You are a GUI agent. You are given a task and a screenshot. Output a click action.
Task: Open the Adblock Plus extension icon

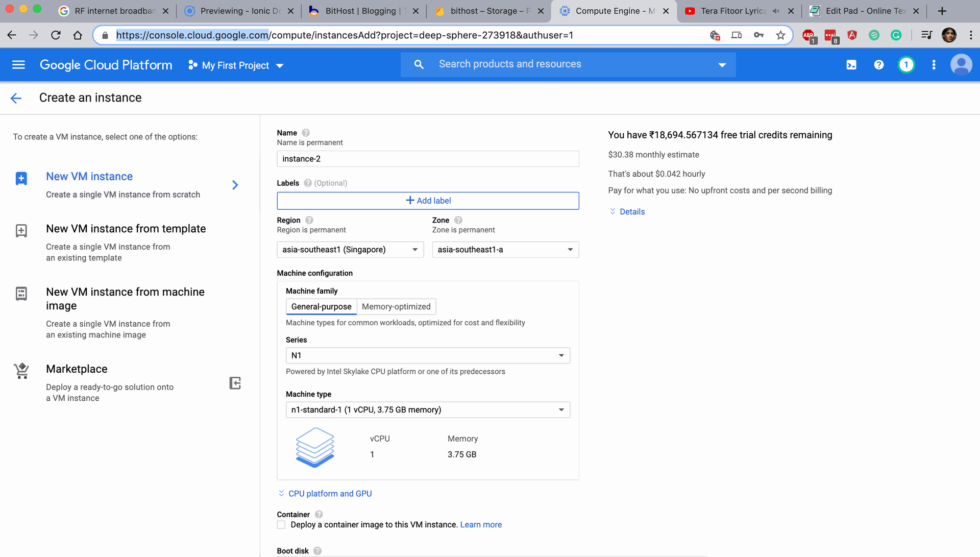809,36
